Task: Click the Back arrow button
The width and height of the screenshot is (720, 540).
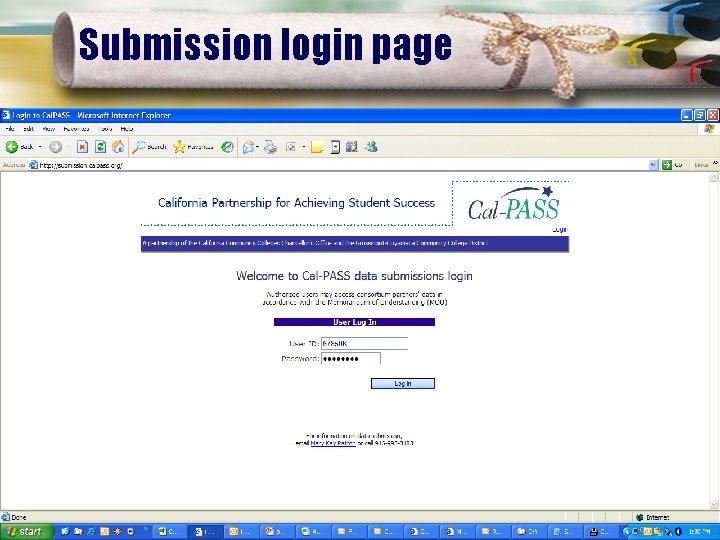Action: pyautogui.click(x=12, y=147)
